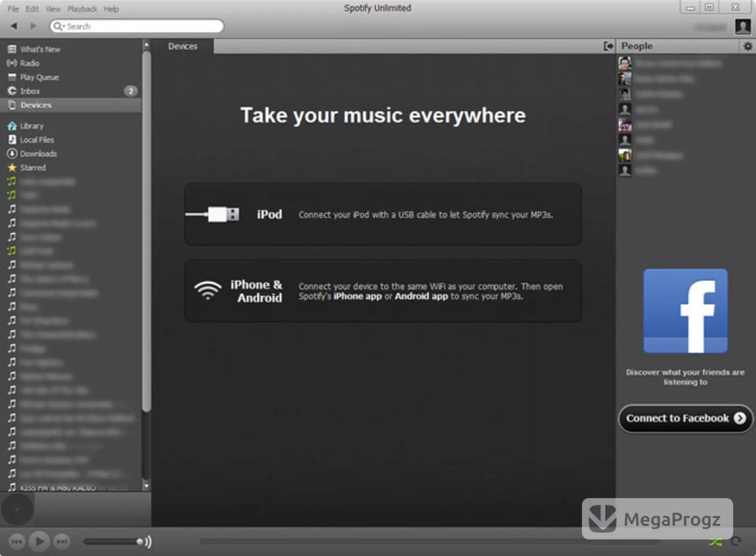Screen dimensions: 756x556
Task: Go back with the left arrow
Action: coord(14,26)
